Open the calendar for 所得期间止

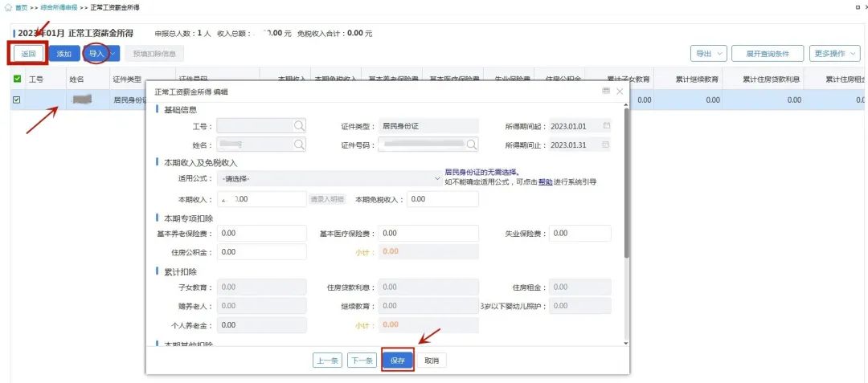607,145
